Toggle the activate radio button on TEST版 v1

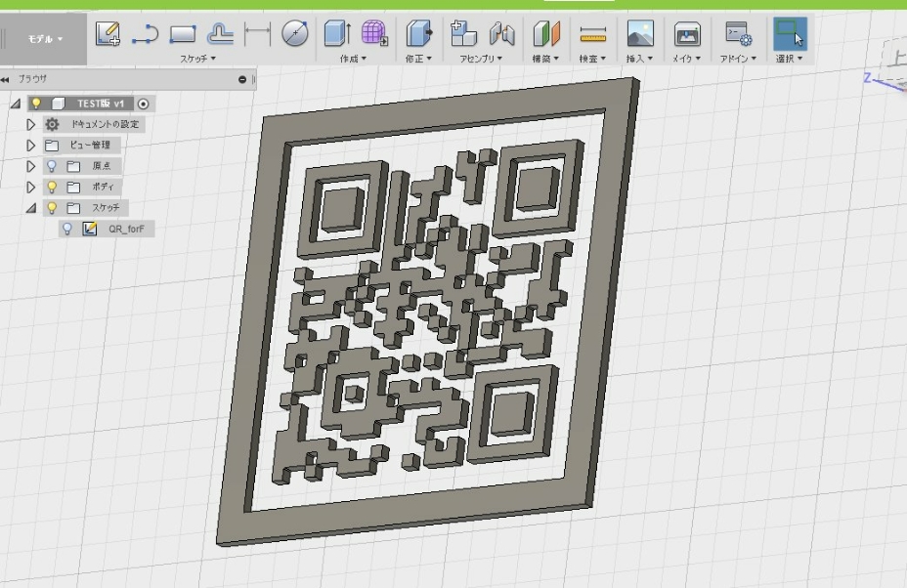point(143,105)
